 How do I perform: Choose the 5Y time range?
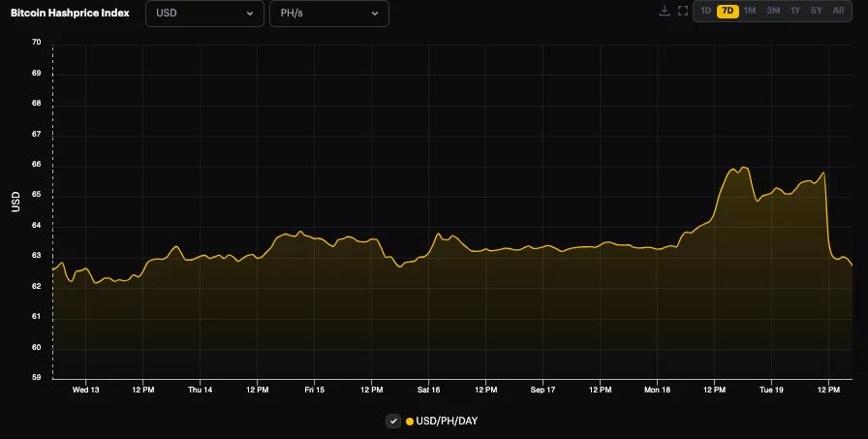[x=817, y=11]
